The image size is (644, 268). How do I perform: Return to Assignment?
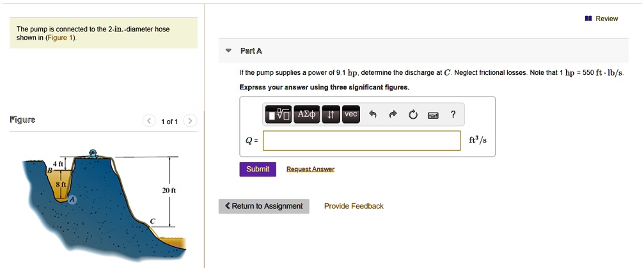pyautogui.click(x=263, y=206)
